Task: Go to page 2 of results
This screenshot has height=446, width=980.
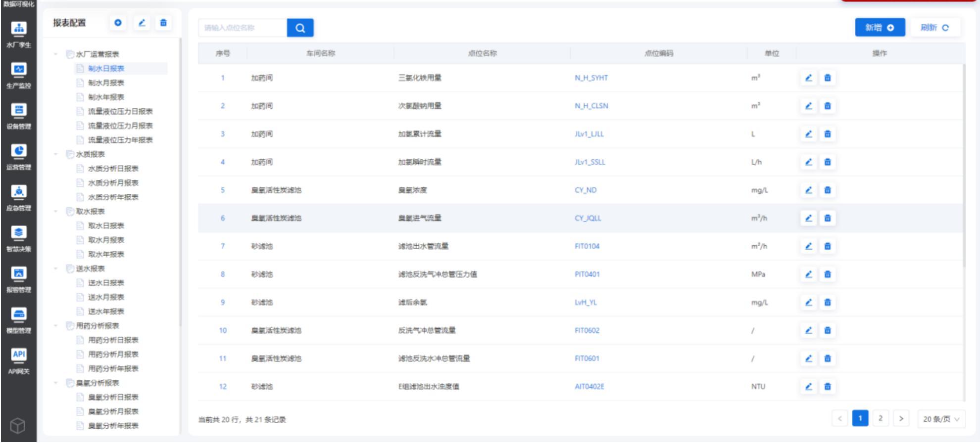Action: point(880,418)
